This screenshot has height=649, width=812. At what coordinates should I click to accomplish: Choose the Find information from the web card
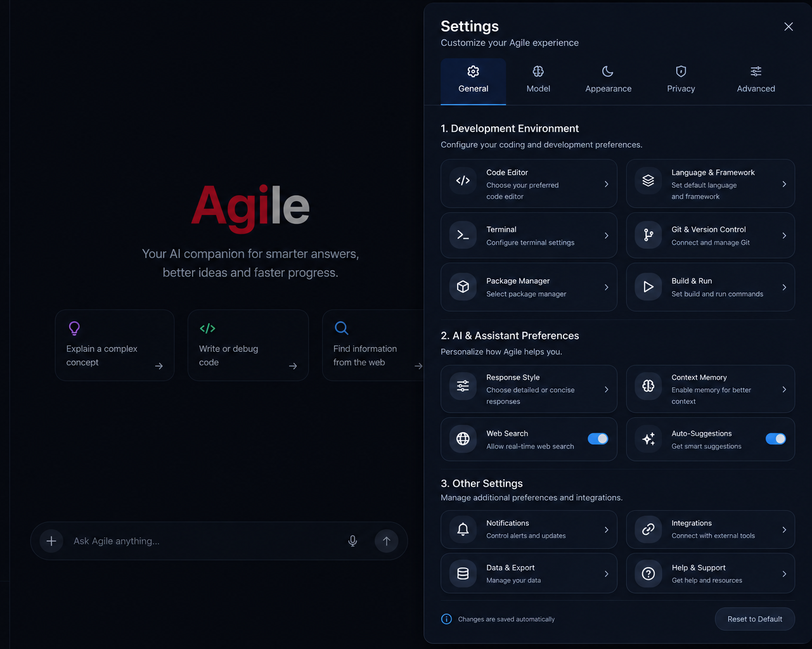coord(373,345)
